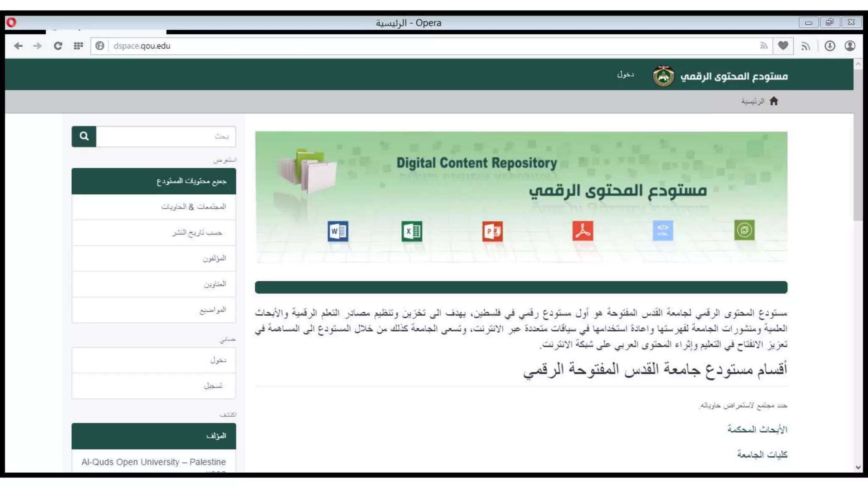
Task: Click the user account profile icon
Action: point(850,46)
